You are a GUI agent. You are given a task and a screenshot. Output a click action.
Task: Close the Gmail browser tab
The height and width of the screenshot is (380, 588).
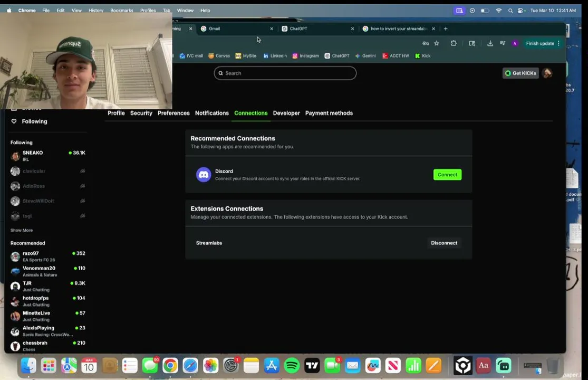pos(272,28)
